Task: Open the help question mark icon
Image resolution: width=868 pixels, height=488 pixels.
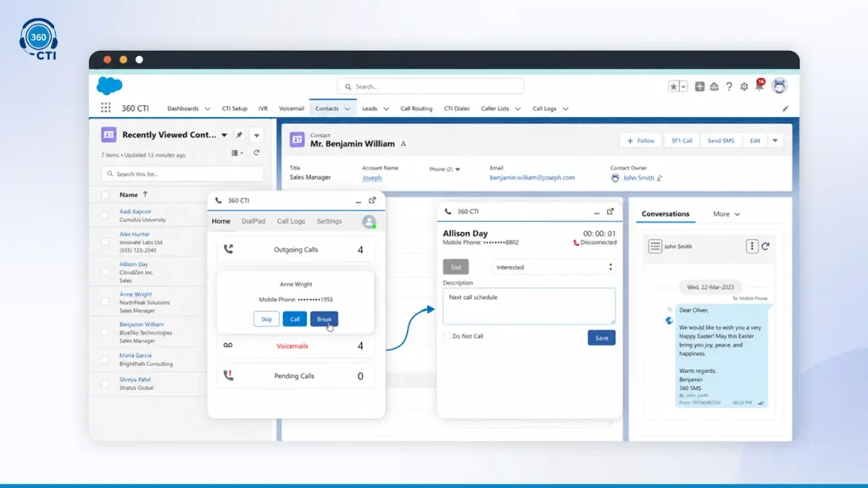Action: pyautogui.click(x=729, y=86)
